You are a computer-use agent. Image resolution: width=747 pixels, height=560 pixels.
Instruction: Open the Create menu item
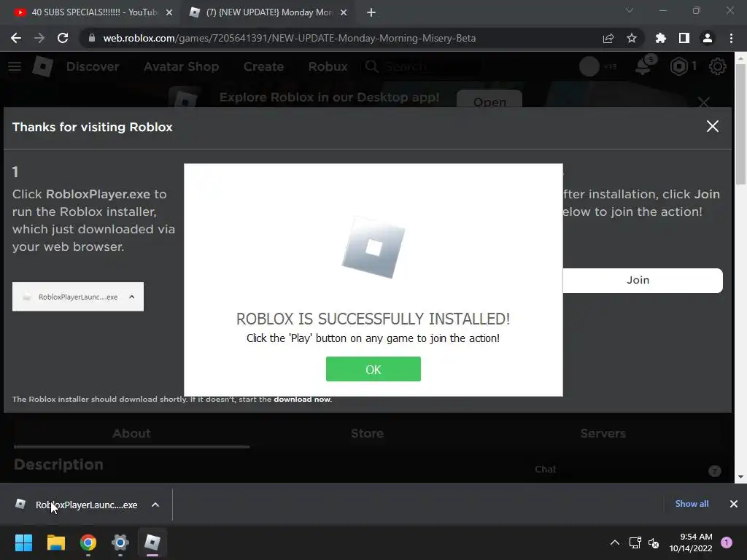click(x=263, y=66)
